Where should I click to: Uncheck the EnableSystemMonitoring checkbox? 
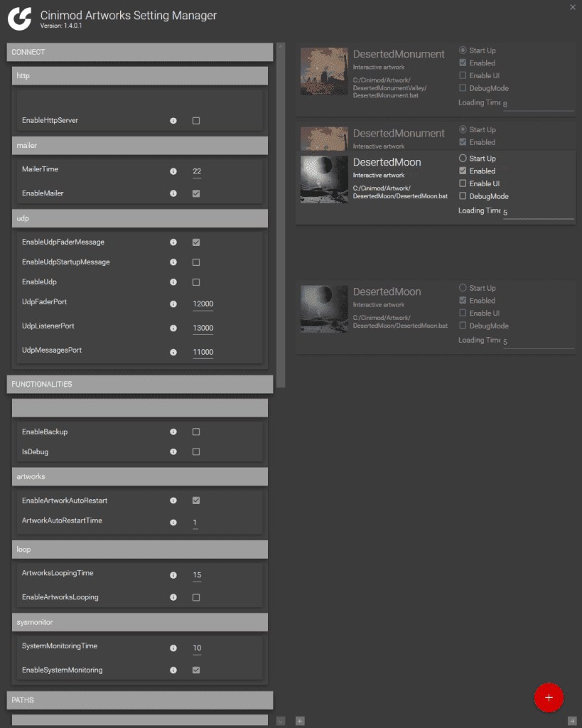point(196,670)
